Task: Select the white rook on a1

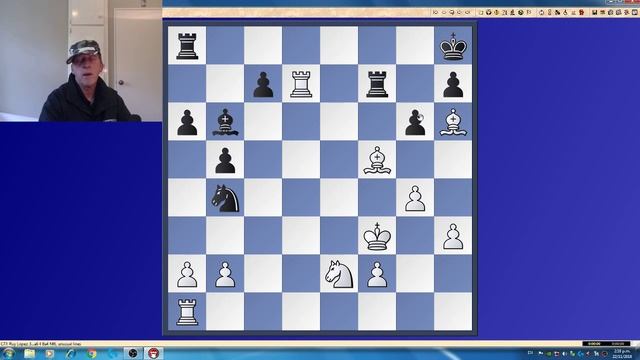Action: pyautogui.click(x=187, y=312)
